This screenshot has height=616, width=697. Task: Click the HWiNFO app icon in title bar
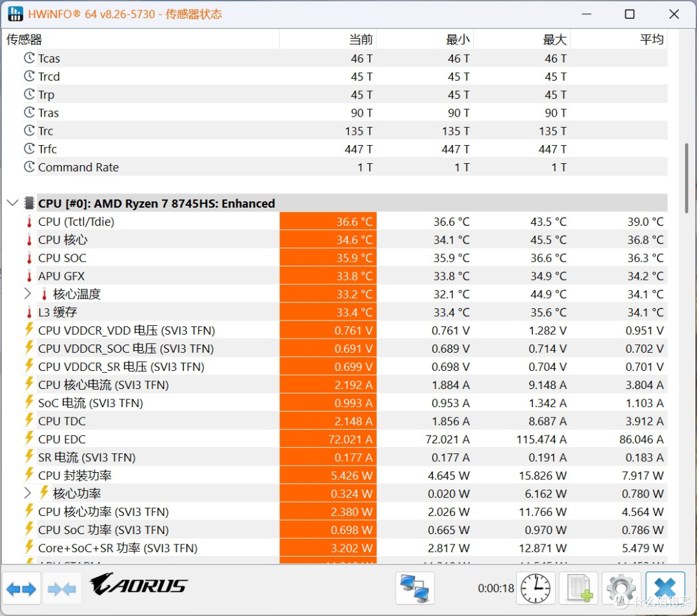(15, 14)
